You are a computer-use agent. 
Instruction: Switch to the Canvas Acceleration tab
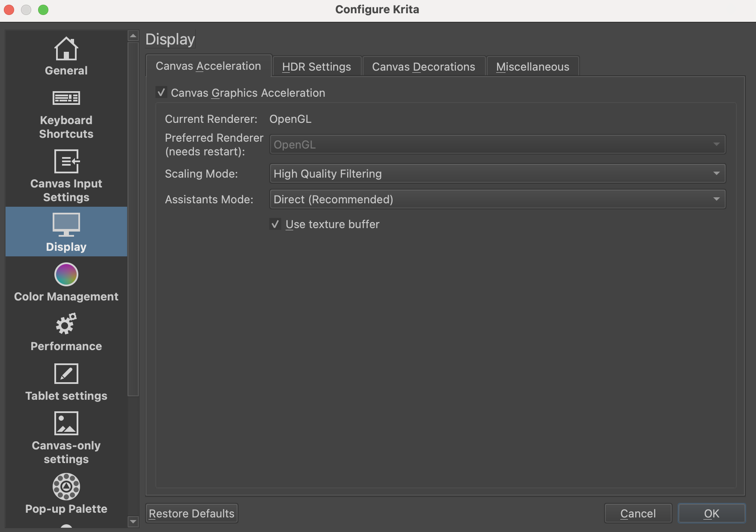coord(208,66)
